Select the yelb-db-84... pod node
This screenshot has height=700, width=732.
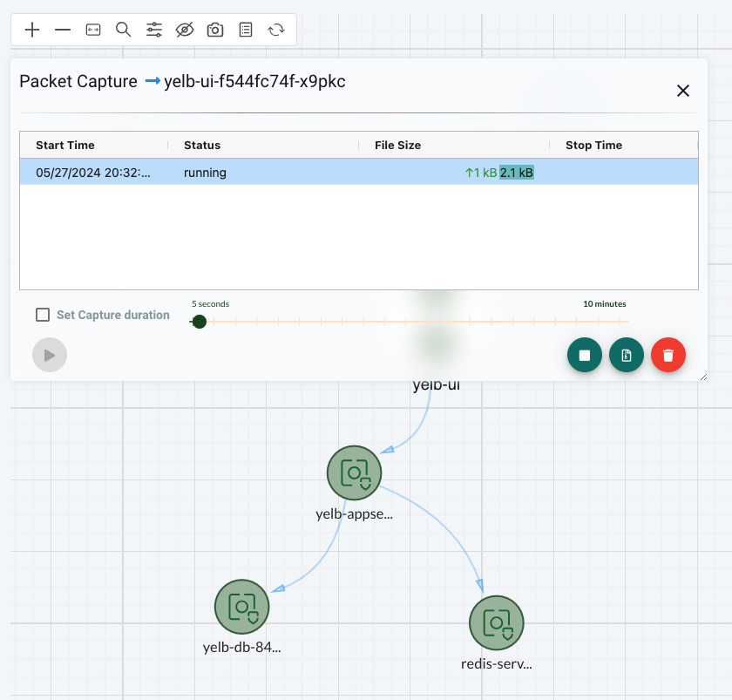point(242,607)
